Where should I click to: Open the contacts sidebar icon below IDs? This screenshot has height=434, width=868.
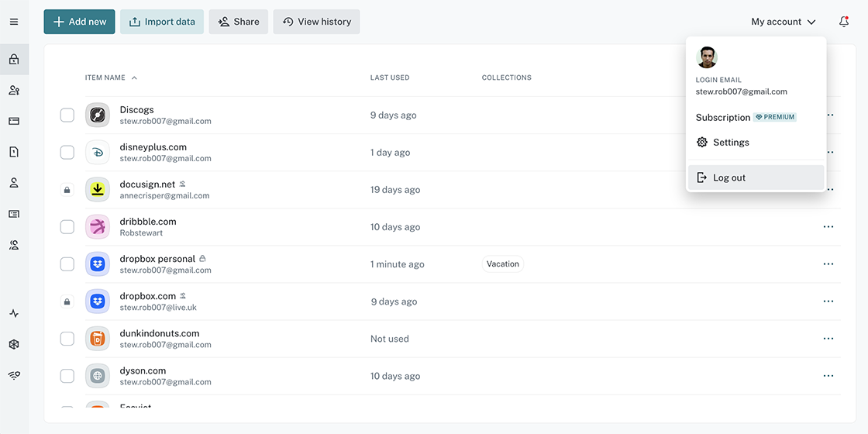(14, 245)
